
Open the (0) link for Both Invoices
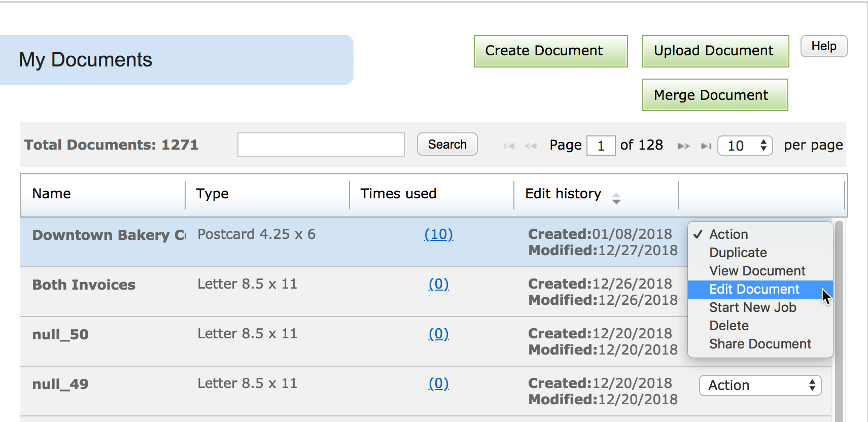(439, 284)
